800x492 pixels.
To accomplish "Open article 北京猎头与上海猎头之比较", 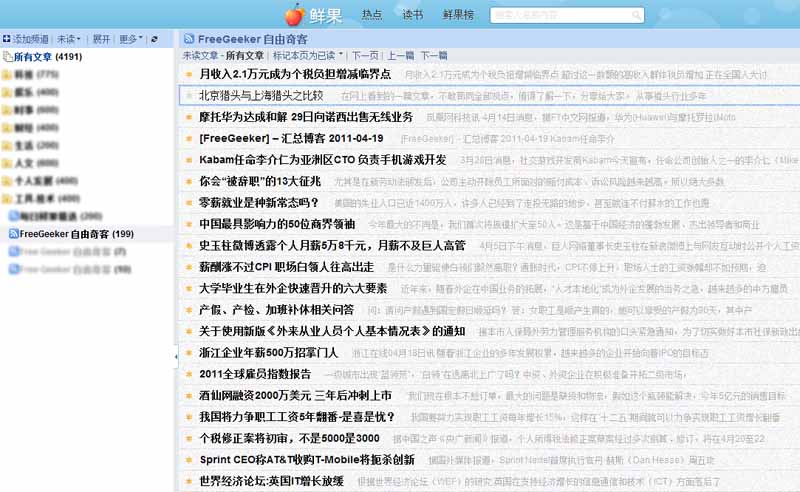I will coord(261,95).
